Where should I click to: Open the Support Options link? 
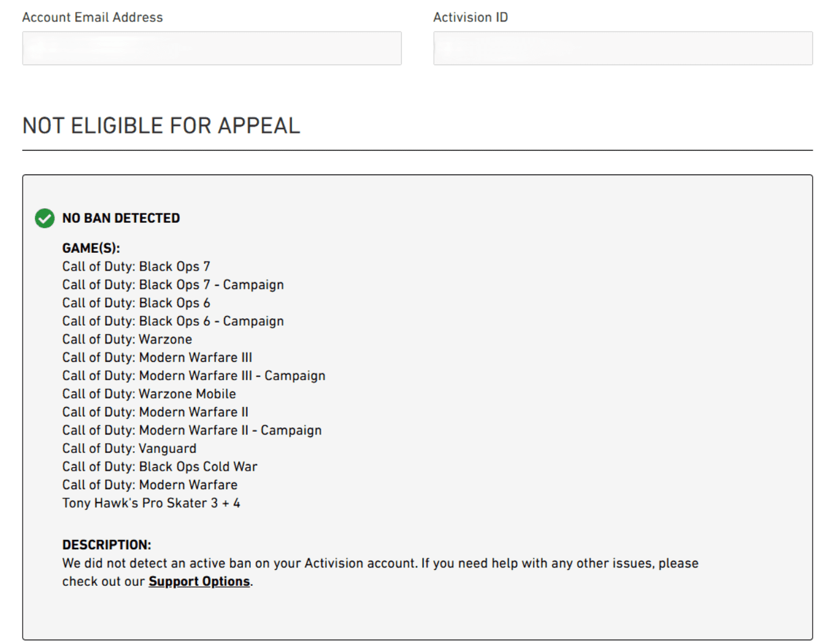pyautogui.click(x=199, y=582)
